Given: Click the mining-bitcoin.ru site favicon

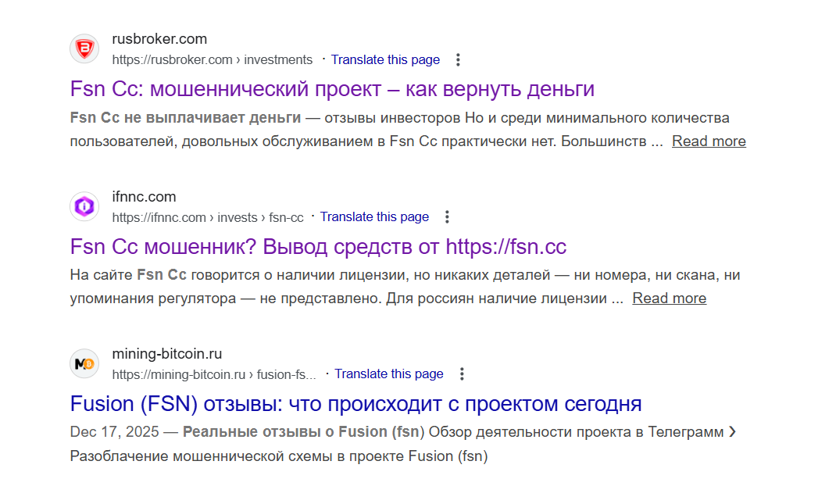Looking at the screenshot, I should point(84,363).
